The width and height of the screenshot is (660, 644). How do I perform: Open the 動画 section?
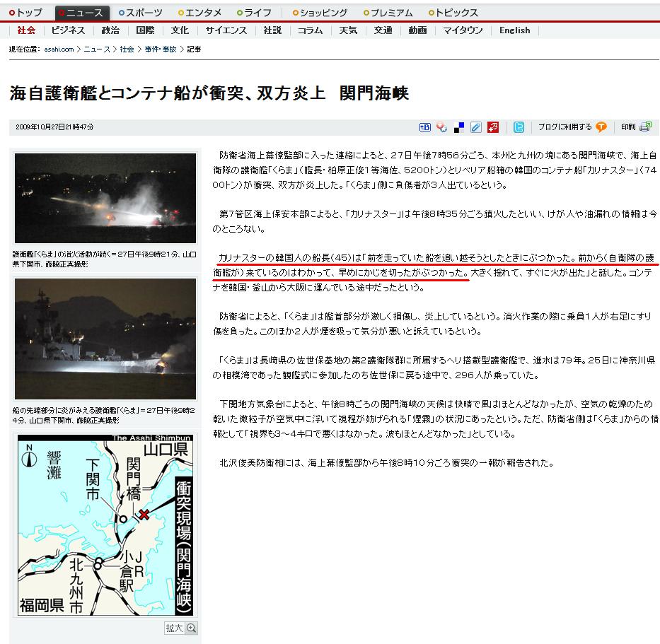(x=417, y=30)
